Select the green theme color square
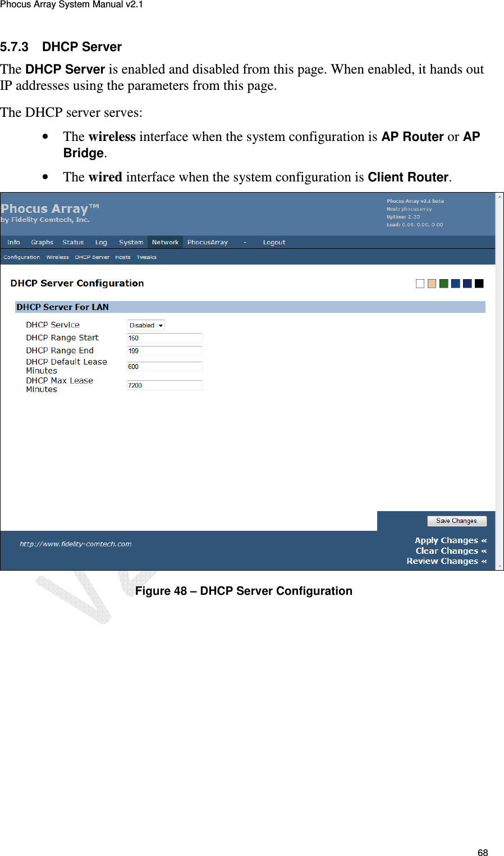Screen dimensions: 504x856 (x=443, y=283)
